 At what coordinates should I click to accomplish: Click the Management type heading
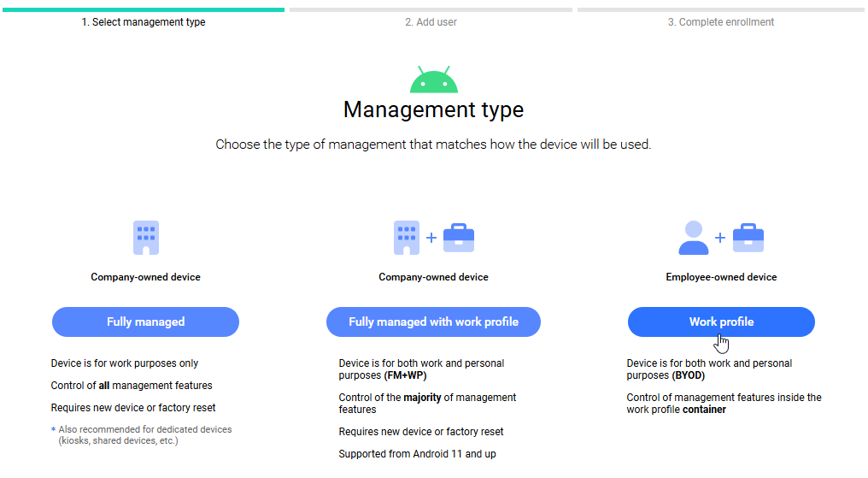pyautogui.click(x=433, y=109)
